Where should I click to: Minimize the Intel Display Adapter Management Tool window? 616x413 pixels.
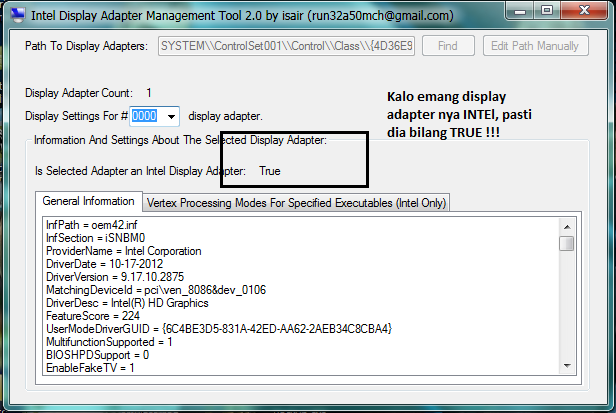(520, 11)
